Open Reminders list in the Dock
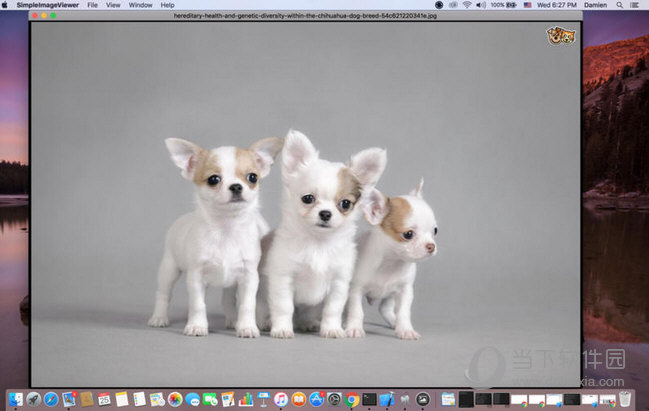 (139, 399)
